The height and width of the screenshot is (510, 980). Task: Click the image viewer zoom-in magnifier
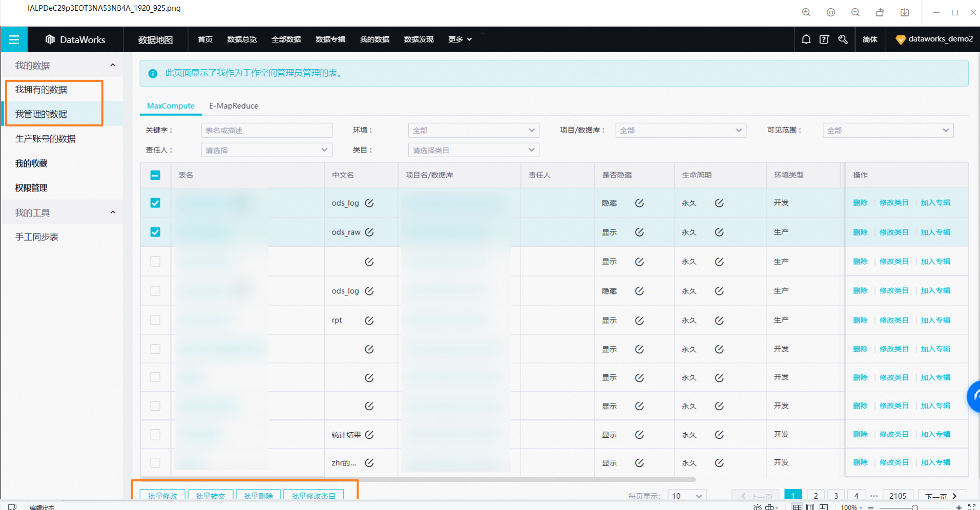pos(806,12)
